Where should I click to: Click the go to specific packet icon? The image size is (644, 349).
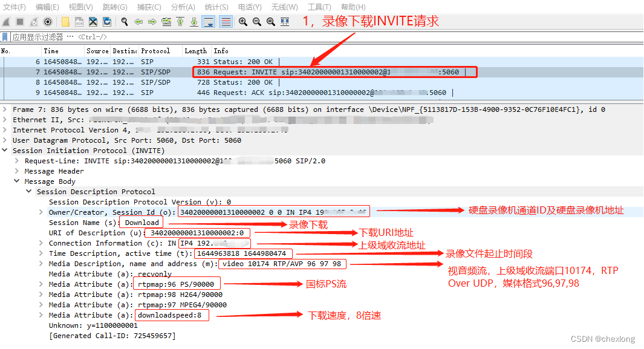(x=166, y=22)
